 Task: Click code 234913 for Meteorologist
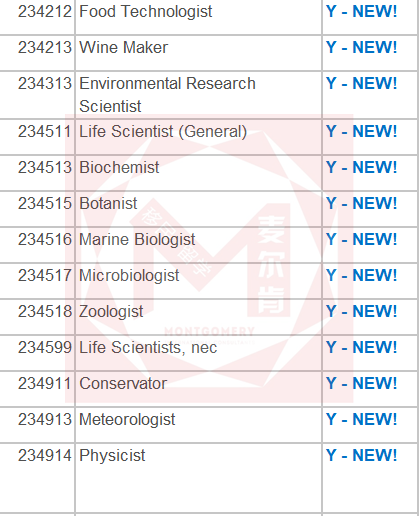(x=45, y=419)
